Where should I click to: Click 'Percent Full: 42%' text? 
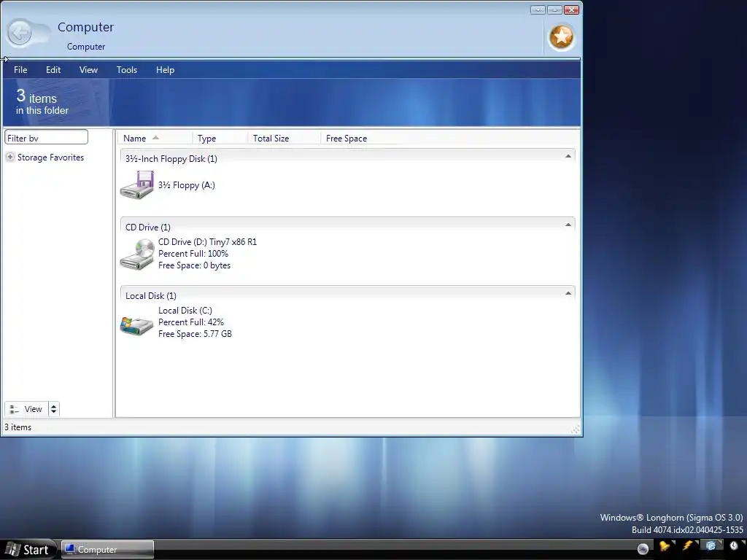coord(190,322)
